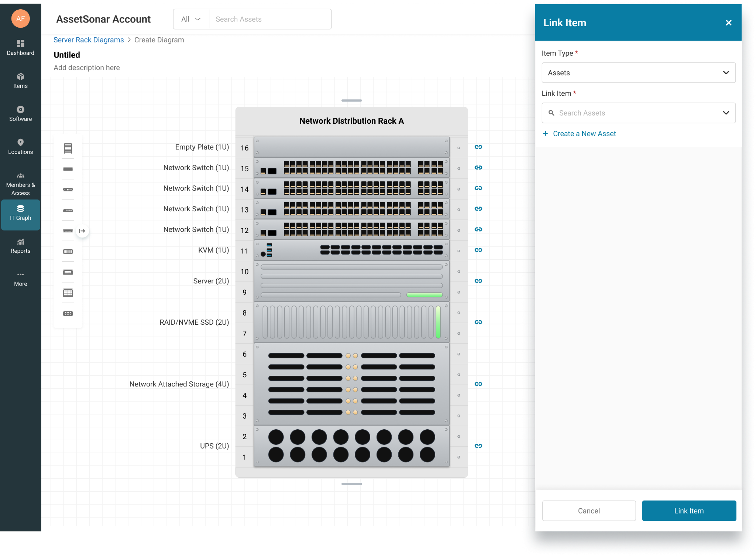Click link icon for Server (2U)

[478, 281]
